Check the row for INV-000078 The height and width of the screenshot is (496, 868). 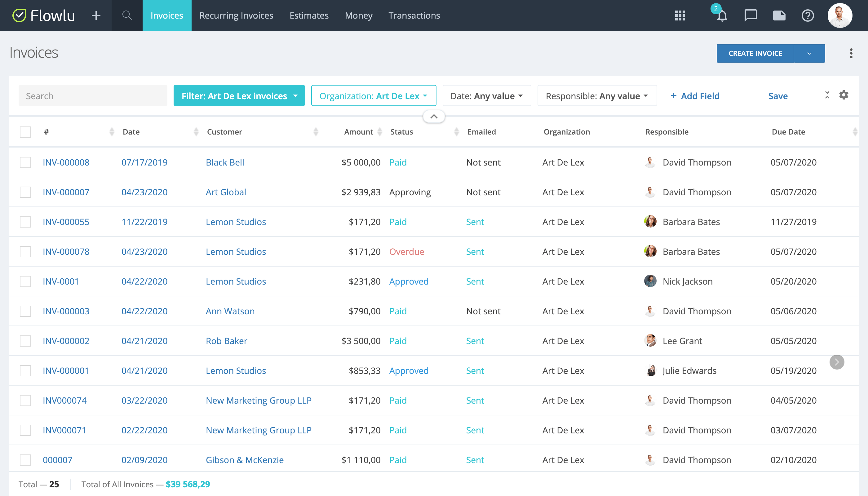click(25, 252)
